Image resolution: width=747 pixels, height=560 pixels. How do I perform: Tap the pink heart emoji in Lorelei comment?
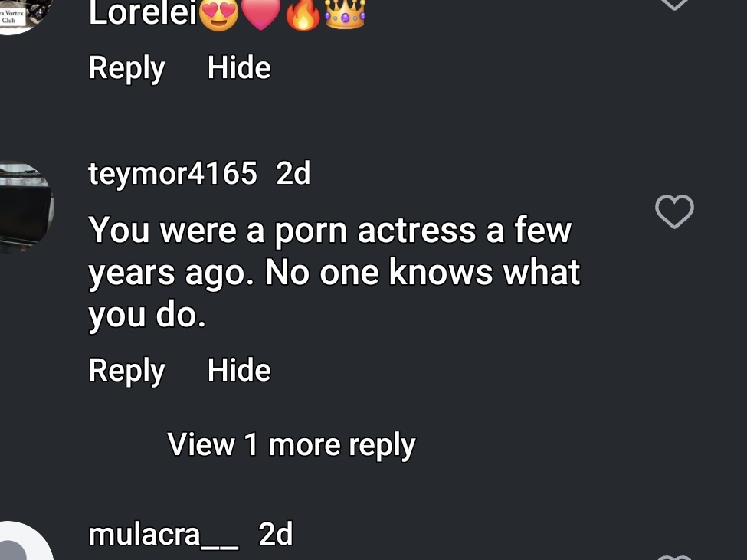261,15
